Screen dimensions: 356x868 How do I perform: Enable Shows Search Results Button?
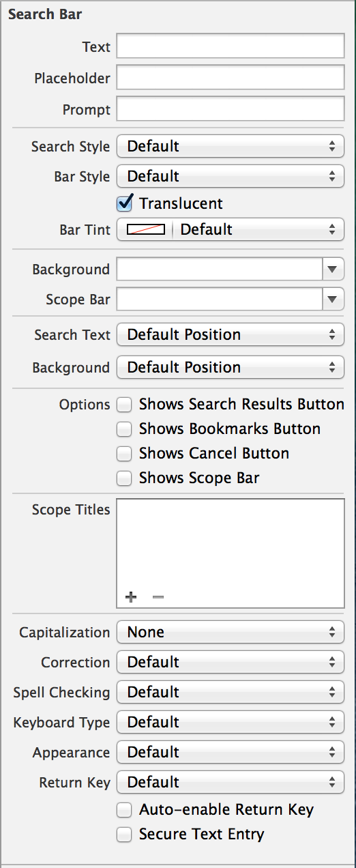pyautogui.click(x=124, y=405)
